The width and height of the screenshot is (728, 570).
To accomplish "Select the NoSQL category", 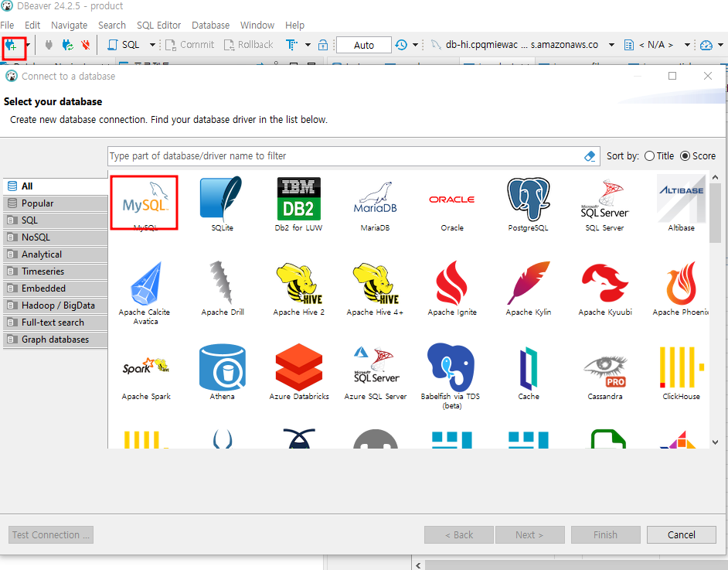I will pos(56,237).
